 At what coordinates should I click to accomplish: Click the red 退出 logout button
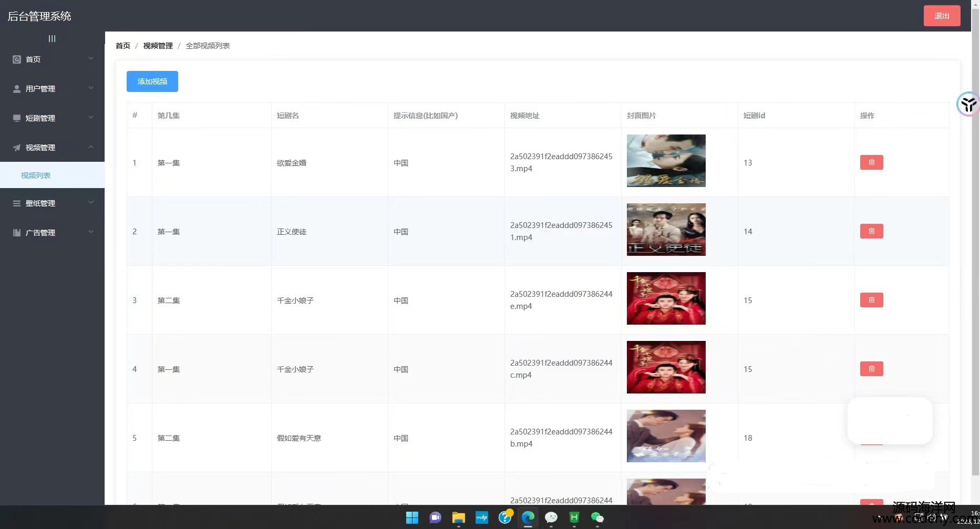[x=942, y=16]
